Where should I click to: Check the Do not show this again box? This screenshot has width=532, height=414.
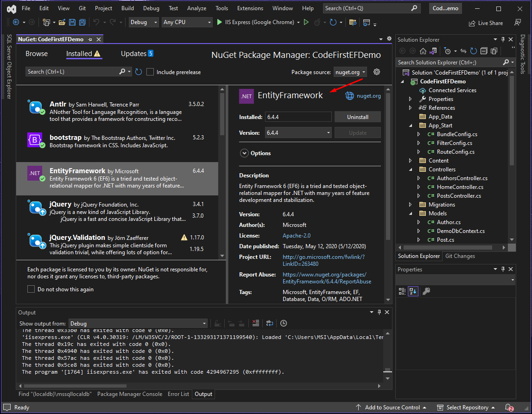(31, 289)
